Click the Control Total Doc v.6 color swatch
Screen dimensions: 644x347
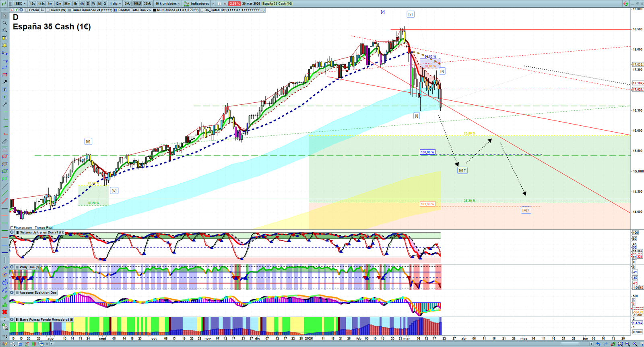pyautogui.click(x=116, y=10)
